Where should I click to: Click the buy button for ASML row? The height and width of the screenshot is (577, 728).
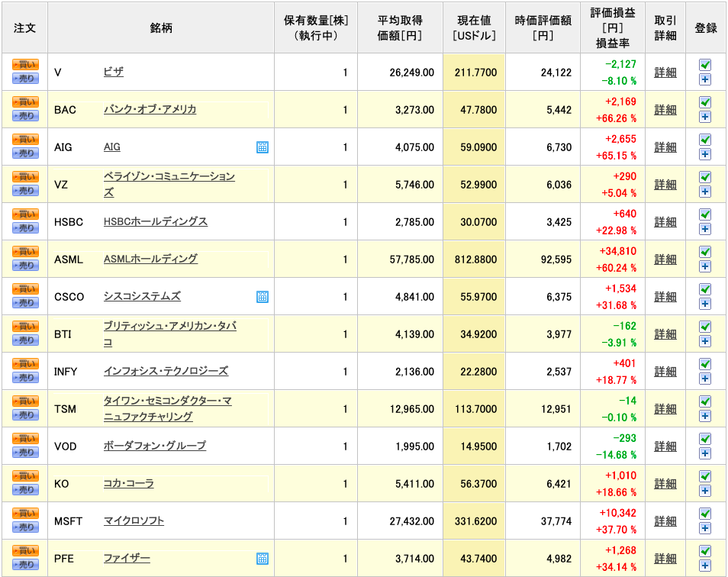tap(25, 252)
